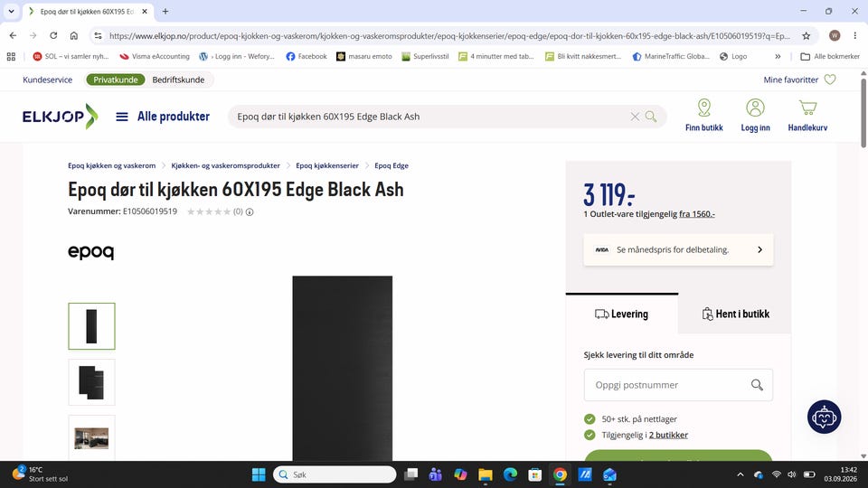Expand hidden bookmarks with the chevron
The height and width of the screenshot is (488, 868).
(x=778, y=56)
